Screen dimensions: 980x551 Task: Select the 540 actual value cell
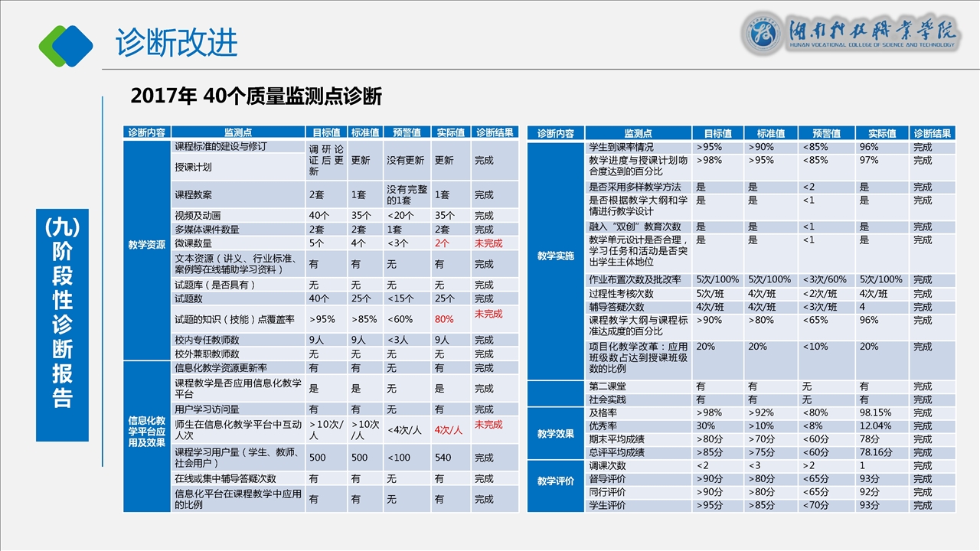[443, 458]
